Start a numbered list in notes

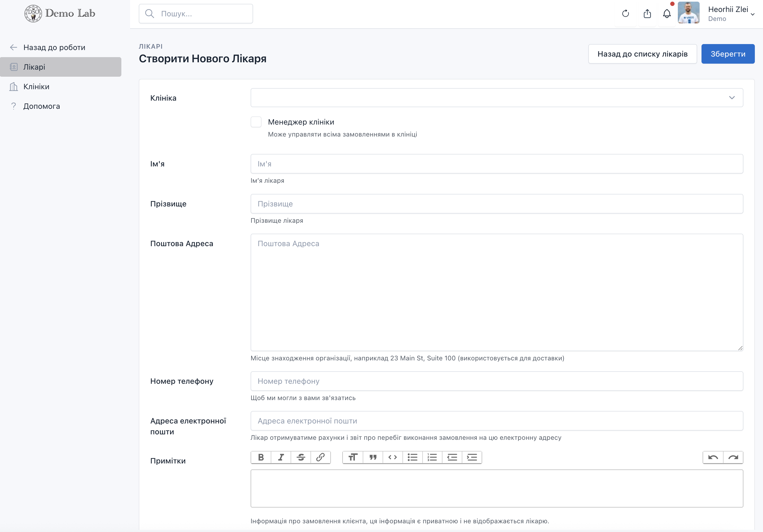pos(432,457)
